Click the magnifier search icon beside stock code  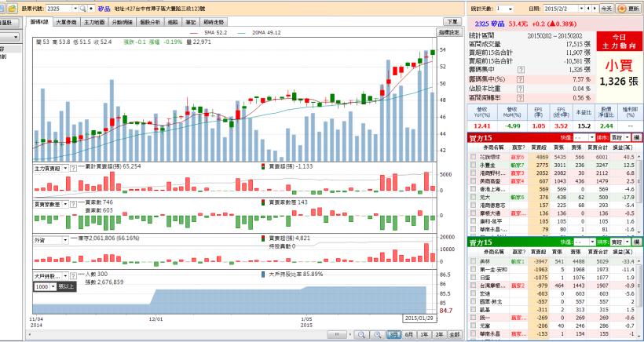click(82, 6)
